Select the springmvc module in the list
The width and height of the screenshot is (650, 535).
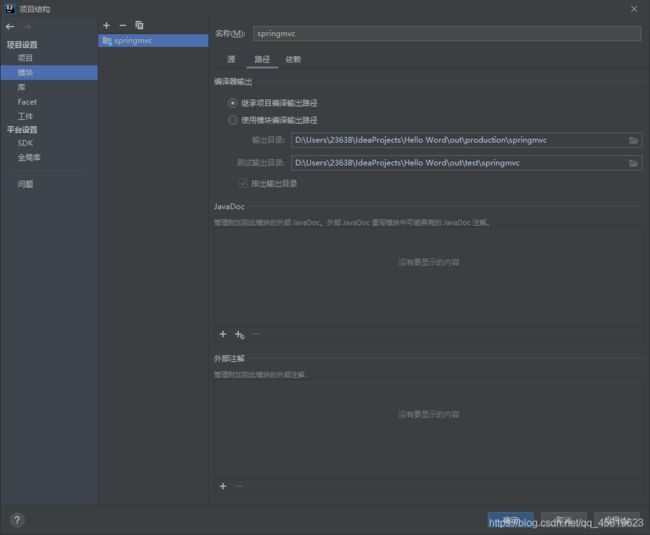153,41
